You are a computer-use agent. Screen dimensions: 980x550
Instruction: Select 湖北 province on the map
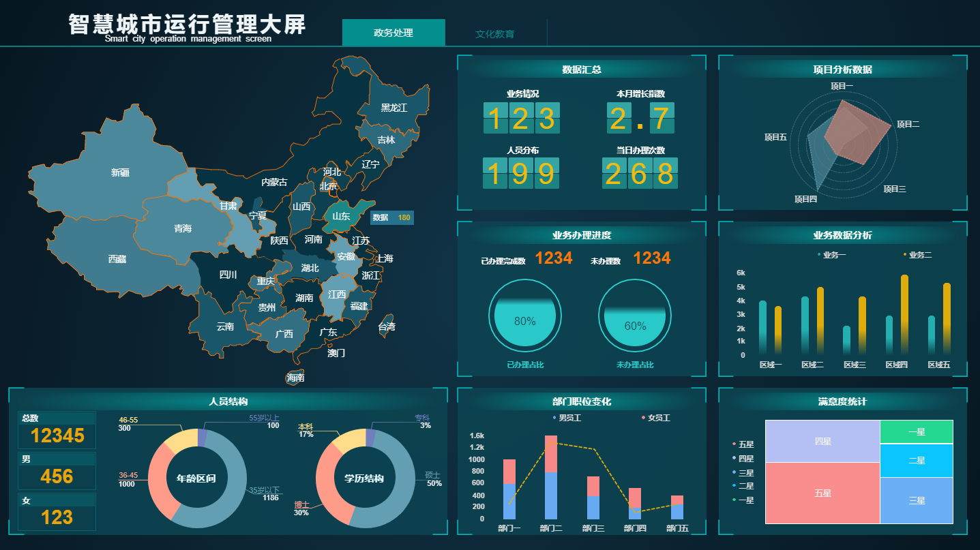pos(310,268)
